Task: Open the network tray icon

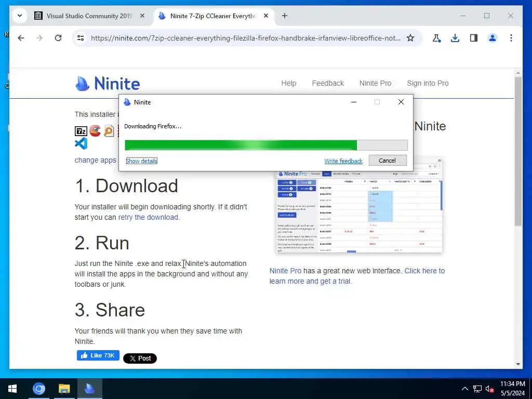Action: (477, 389)
